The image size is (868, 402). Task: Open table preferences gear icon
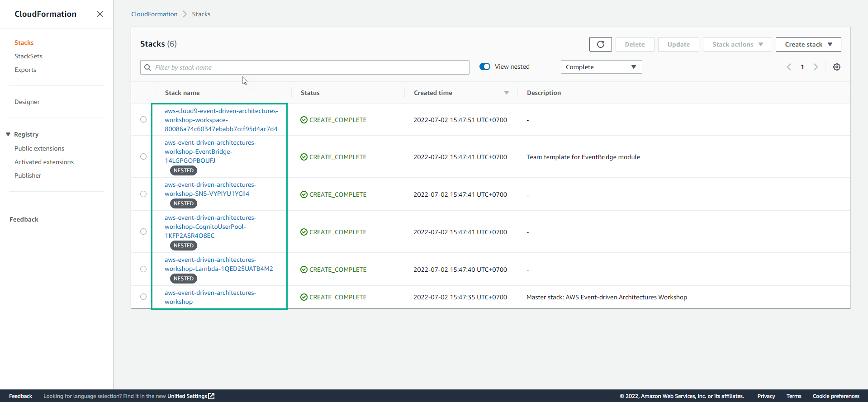(x=837, y=67)
